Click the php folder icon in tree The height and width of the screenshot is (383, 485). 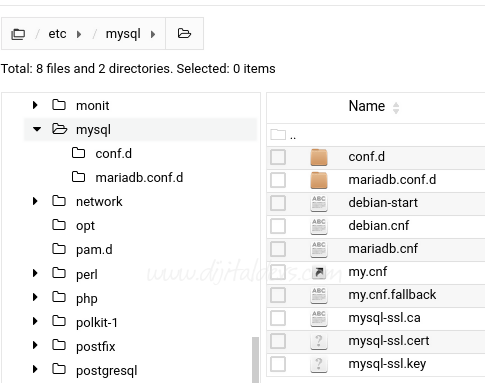(x=59, y=297)
